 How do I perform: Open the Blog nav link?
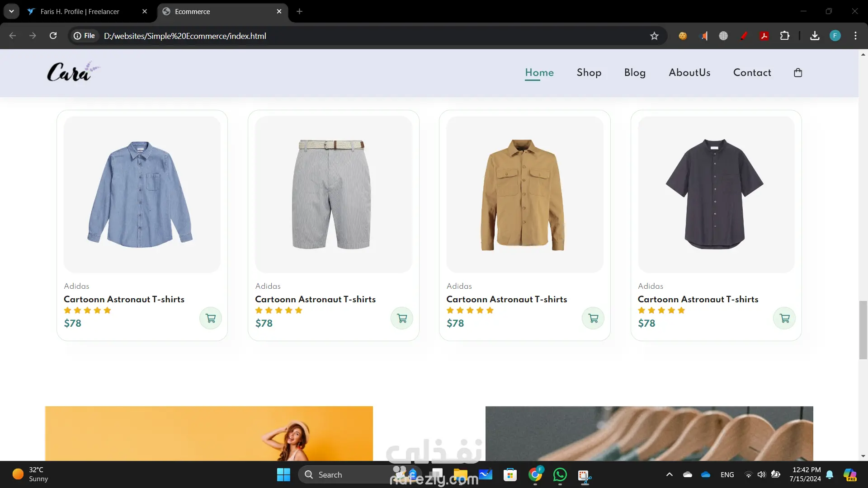pyautogui.click(x=635, y=73)
